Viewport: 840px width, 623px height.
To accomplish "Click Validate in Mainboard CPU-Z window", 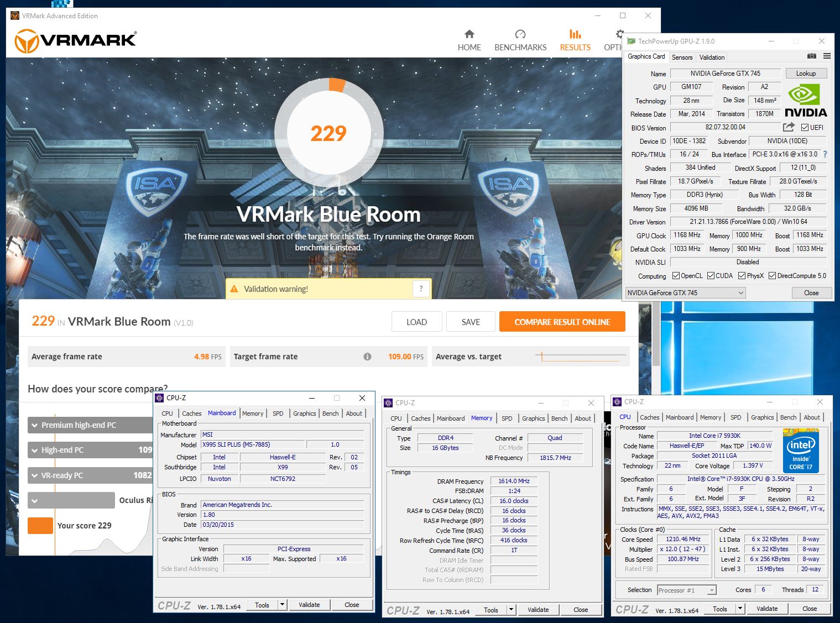I will tap(309, 605).
